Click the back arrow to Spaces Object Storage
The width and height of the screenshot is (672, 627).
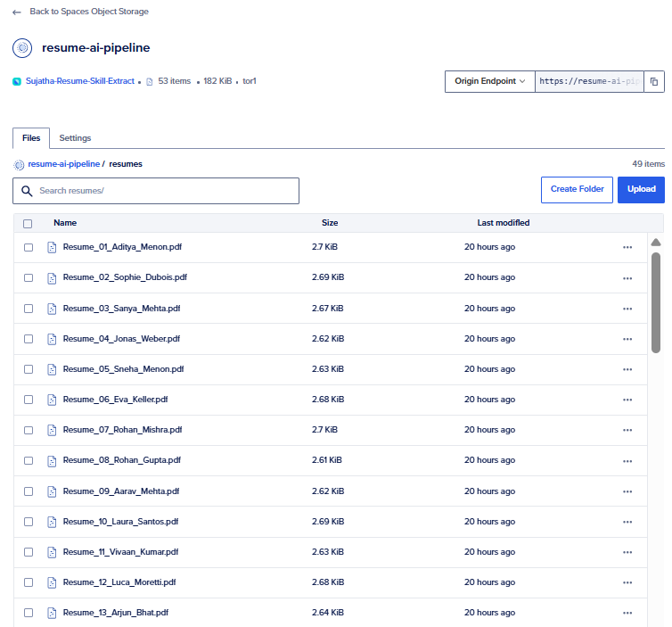click(x=17, y=12)
